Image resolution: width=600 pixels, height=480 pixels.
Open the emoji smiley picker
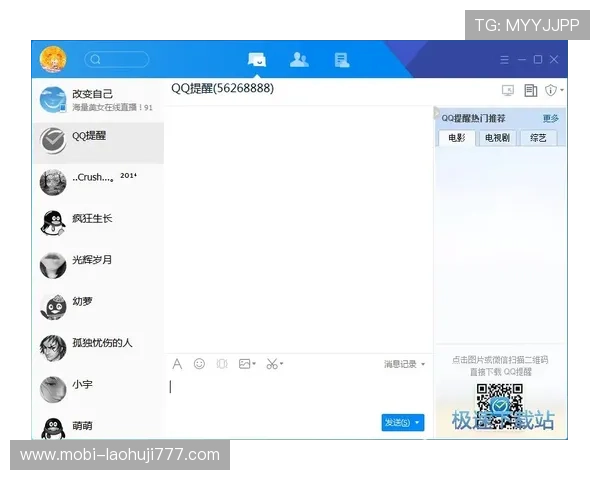(199, 364)
